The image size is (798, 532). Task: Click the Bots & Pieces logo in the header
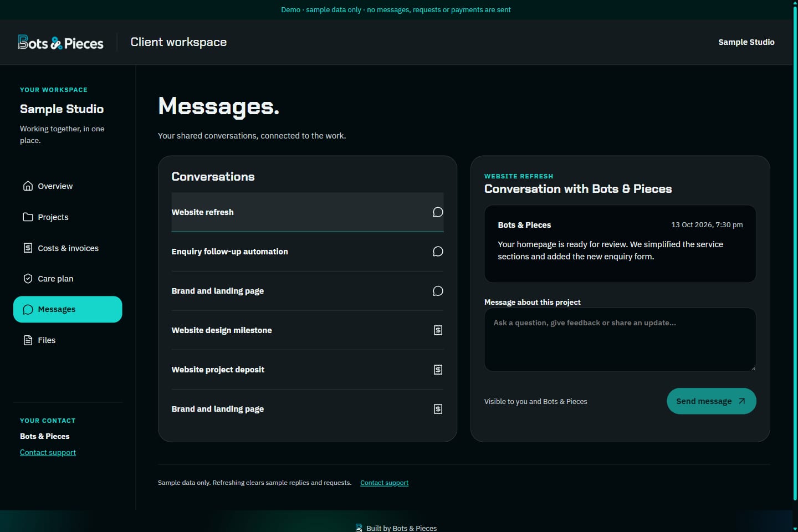click(x=60, y=43)
